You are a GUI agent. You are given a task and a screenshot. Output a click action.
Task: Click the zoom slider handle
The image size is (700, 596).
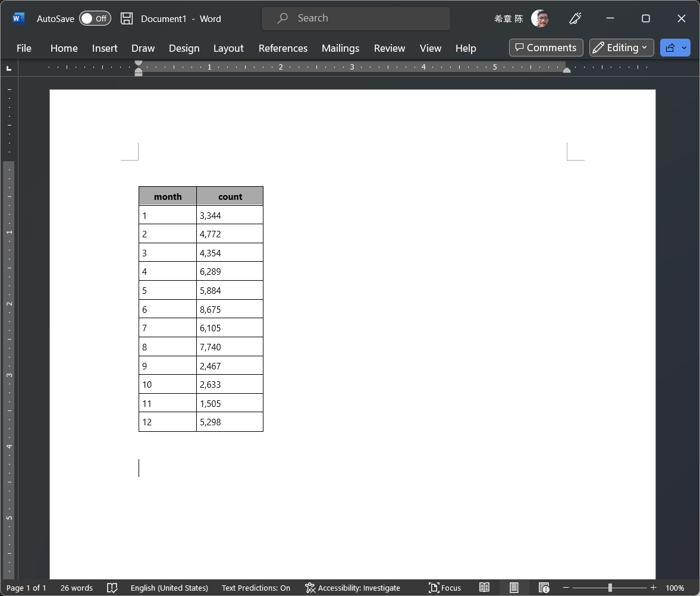tap(610, 588)
